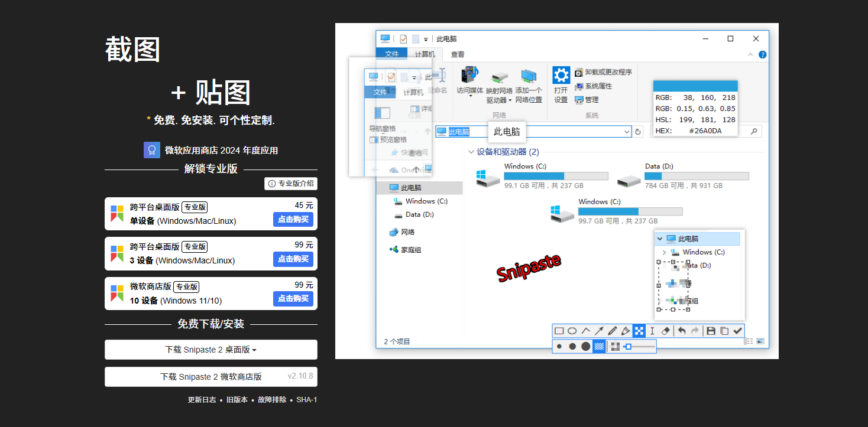Image resolution: width=868 pixels, height=427 pixels.
Task: Collapse the 设备和驱动器 section chevron
Action: point(471,152)
